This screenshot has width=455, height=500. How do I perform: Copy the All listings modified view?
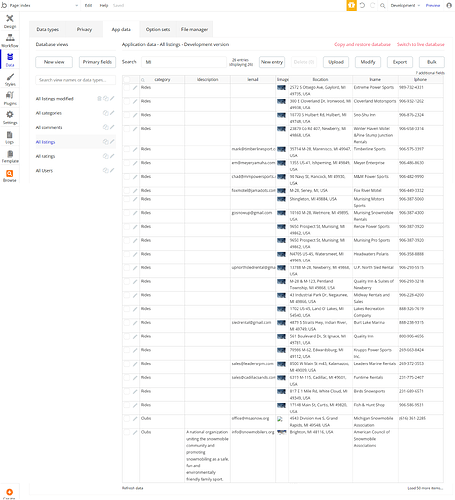(x=106, y=98)
